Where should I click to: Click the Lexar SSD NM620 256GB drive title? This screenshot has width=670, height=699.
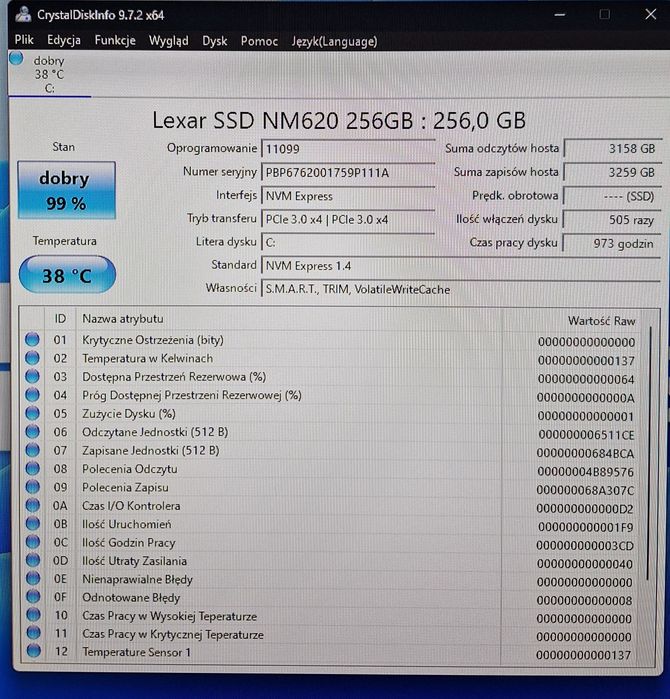(339, 120)
